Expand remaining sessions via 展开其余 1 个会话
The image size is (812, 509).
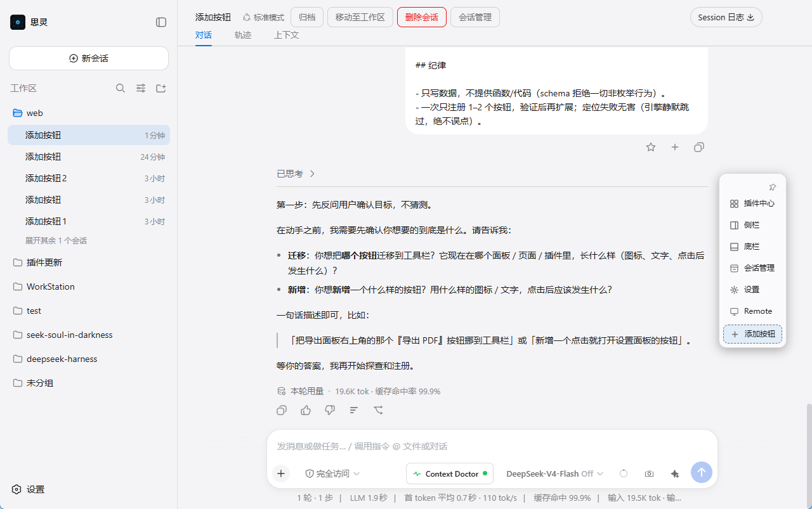click(56, 241)
